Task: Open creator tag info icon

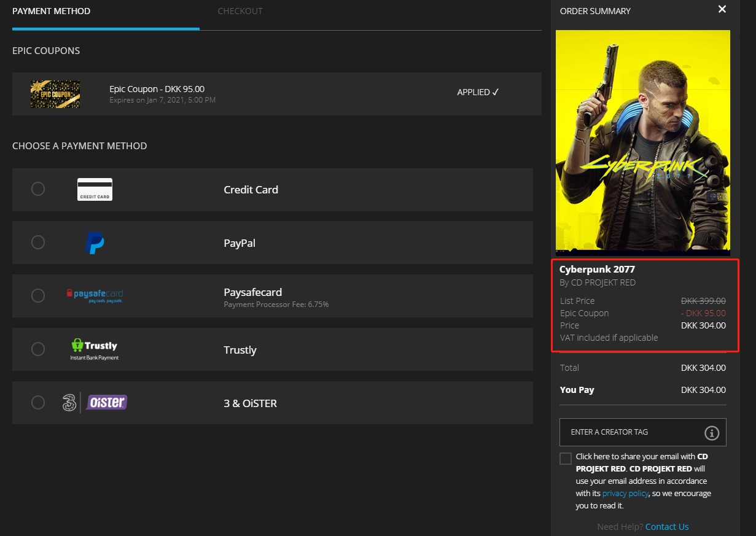Action: click(712, 433)
